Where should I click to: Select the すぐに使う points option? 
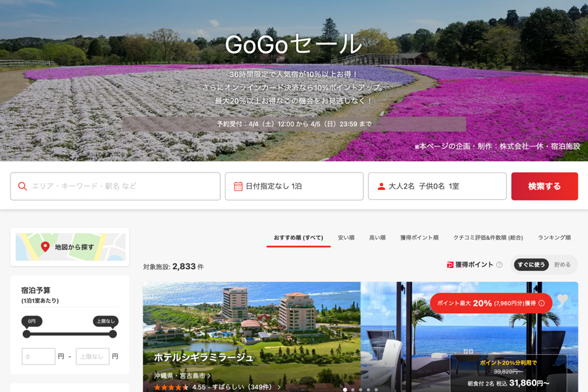coord(532,264)
